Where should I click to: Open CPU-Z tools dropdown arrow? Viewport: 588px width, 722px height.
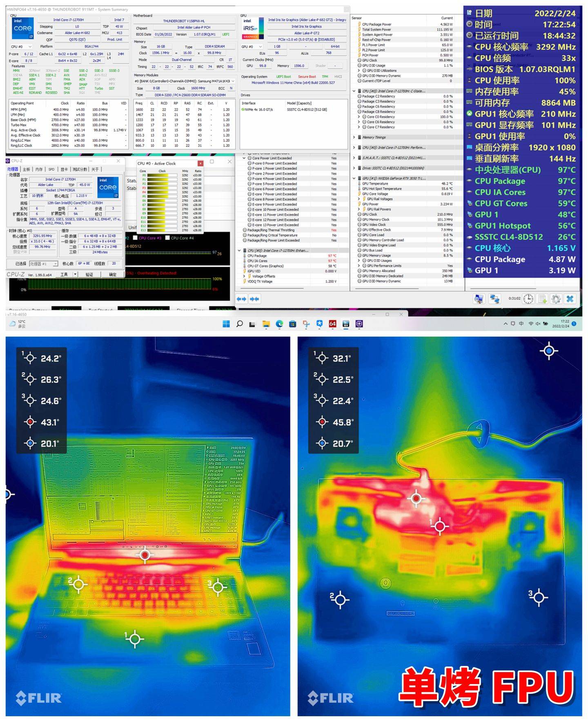coord(75,274)
